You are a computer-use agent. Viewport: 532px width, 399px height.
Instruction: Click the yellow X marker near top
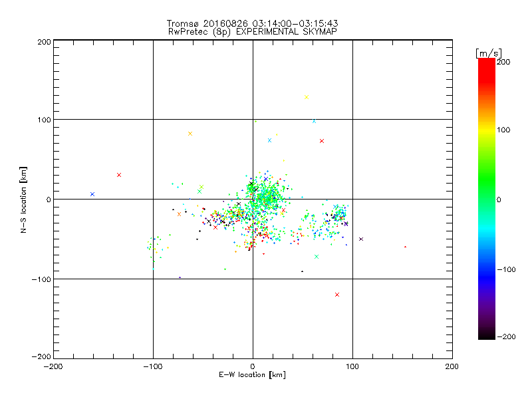307,97
